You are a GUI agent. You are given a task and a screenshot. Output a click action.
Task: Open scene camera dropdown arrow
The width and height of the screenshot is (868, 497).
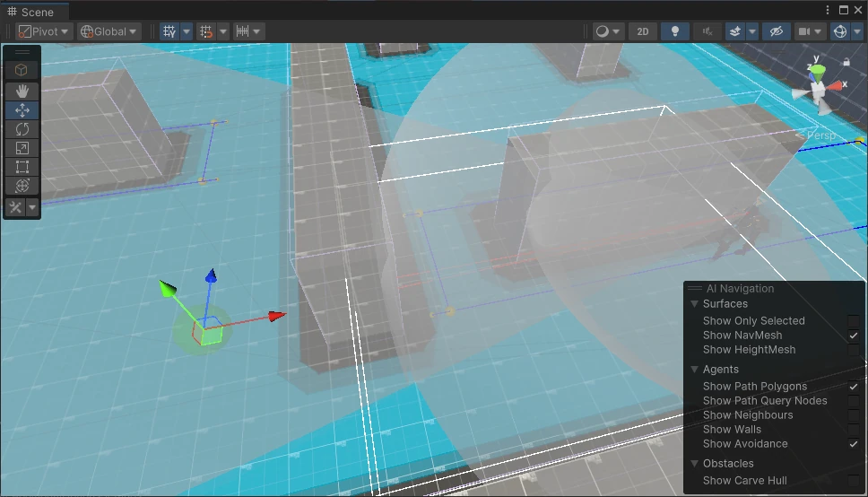click(x=818, y=31)
